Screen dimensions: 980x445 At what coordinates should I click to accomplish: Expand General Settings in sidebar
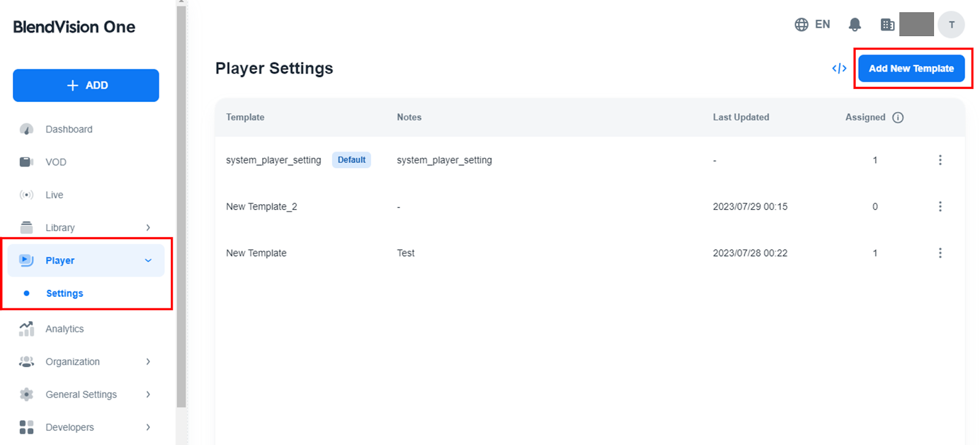click(x=148, y=395)
